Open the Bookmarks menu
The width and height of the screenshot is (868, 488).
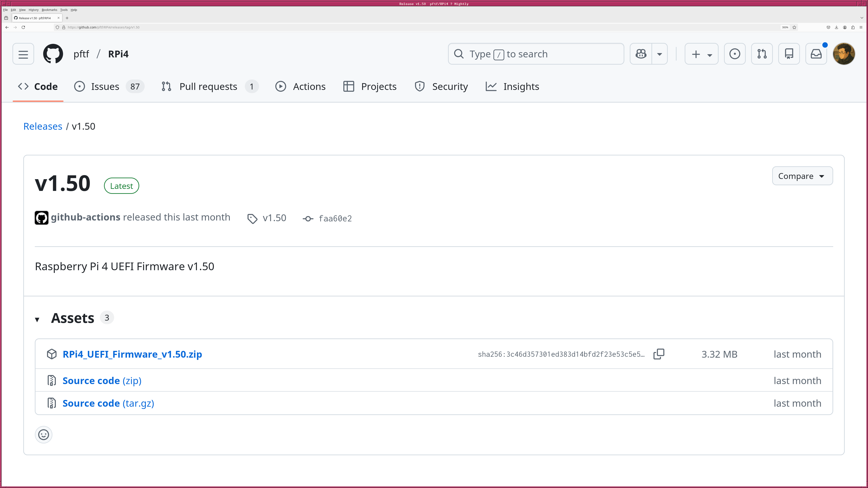[x=49, y=10]
